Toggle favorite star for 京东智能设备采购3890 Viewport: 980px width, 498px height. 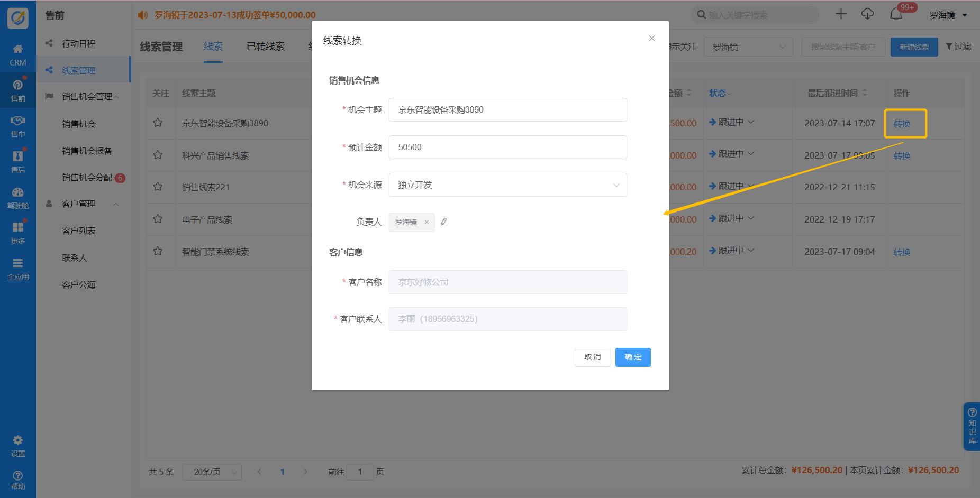tap(158, 123)
